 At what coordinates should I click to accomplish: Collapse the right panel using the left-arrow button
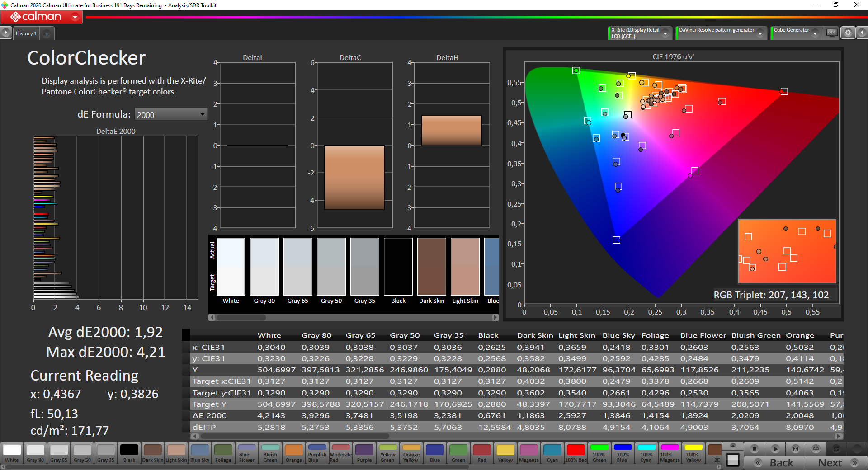point(863,33)
